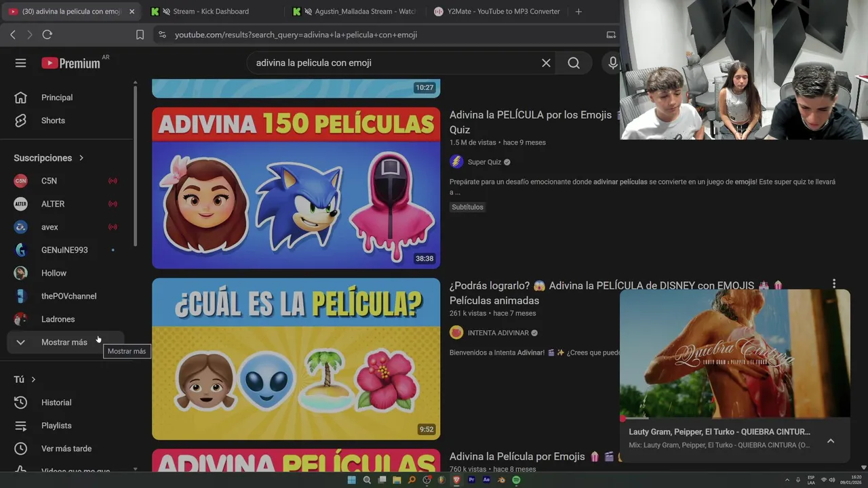Viewport: 868px width, 488px height.
Task: Switch ESP LAA keyboard language indicator
Action: pos(811,480)
